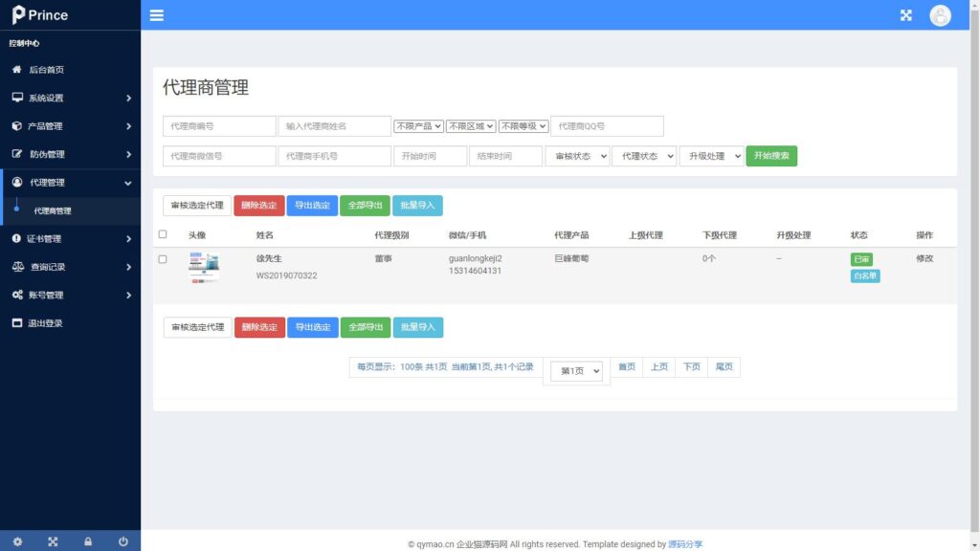Open the 修改 link for 徐先生

pos(924,258)
